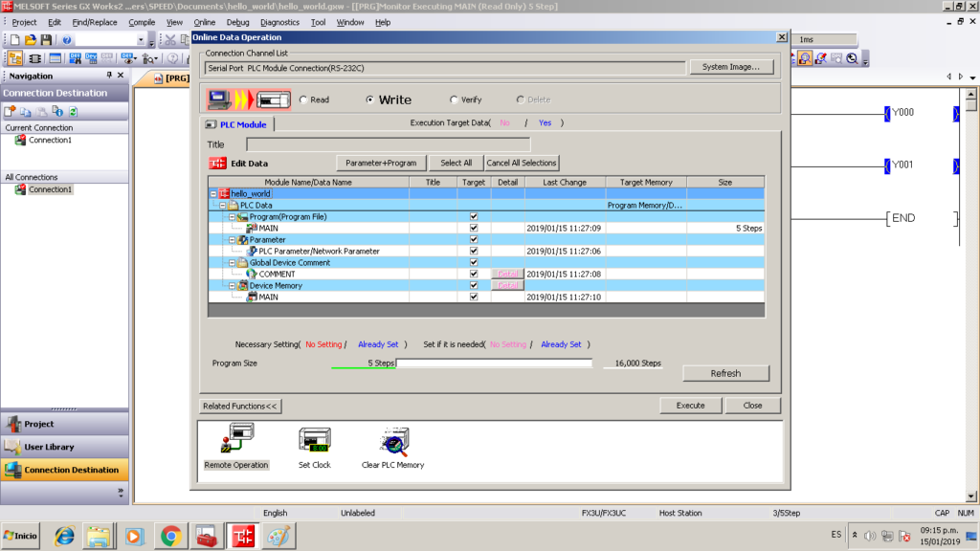Screen dimensions: 980x551
Task: Toggle the Program(Program File) target checkbox
Action: 474,217
